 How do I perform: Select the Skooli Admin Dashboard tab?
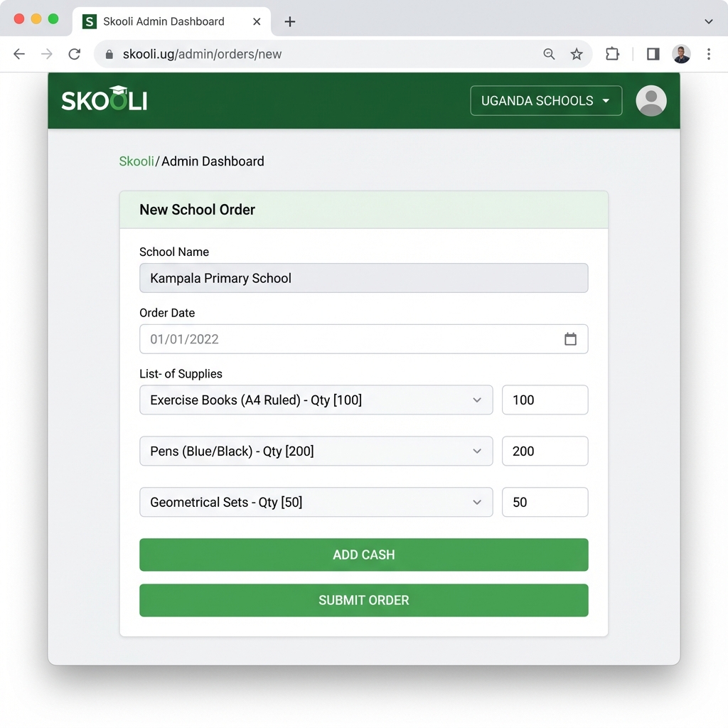coord(164,21)
